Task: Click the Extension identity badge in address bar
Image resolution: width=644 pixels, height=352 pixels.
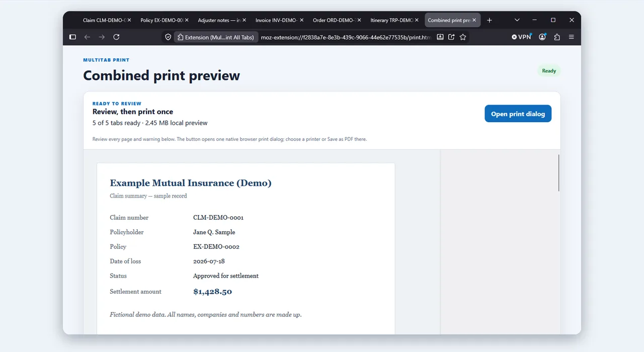Action: (x=216, y=37)
